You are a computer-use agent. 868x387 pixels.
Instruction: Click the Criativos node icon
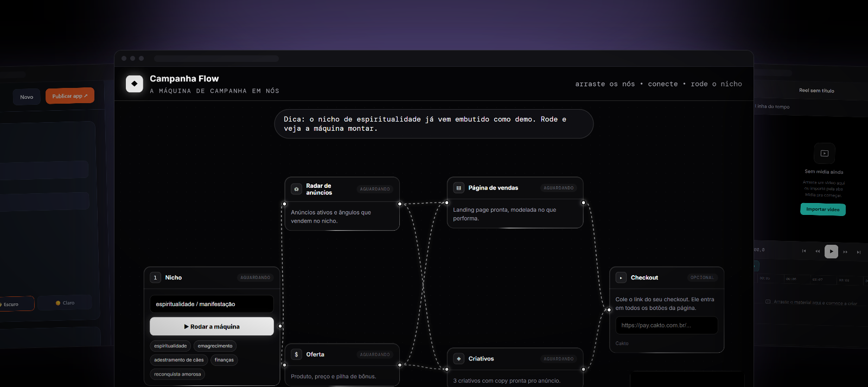tap(458, 359)
